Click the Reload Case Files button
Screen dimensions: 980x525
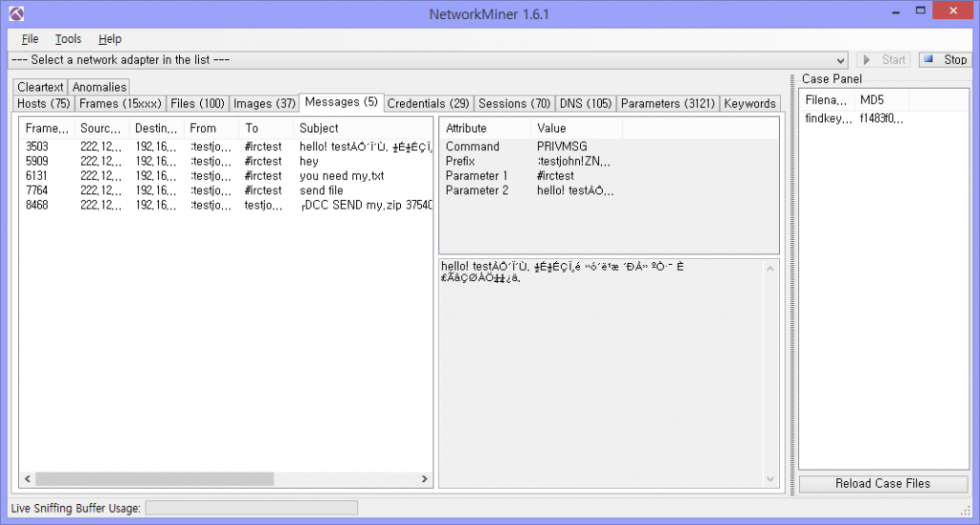[883, 484]
